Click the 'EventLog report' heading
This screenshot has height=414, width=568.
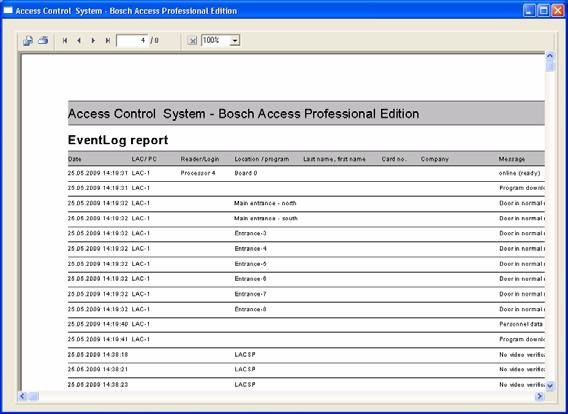[118, 140]
